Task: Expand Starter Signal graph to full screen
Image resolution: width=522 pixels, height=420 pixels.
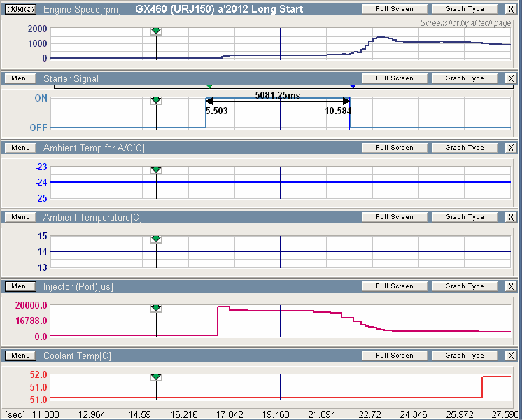Action: pyautogui.click(x=394, y=78)
